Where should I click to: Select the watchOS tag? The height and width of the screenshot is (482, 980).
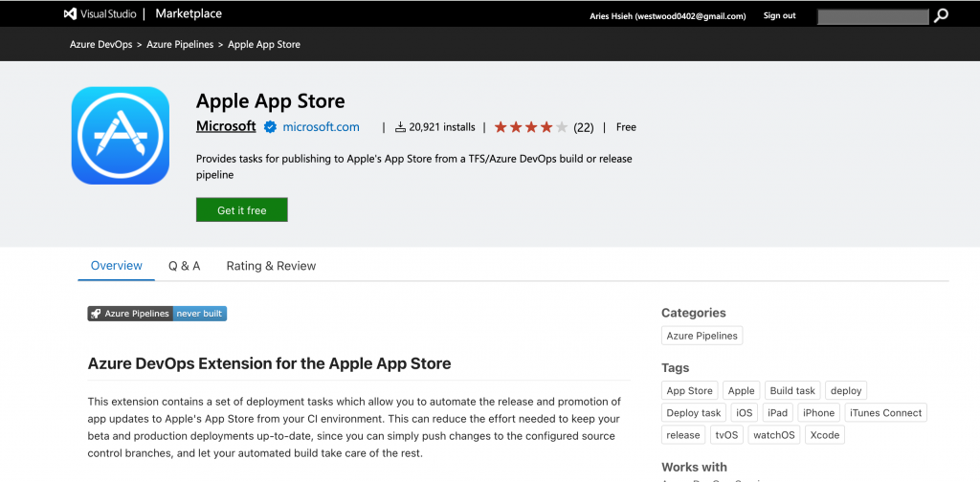(773, 434)
